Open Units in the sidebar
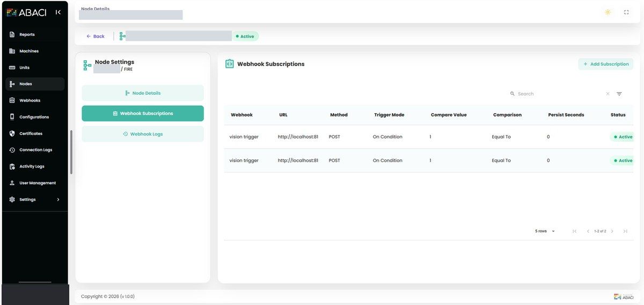 (x=35, y=68)
